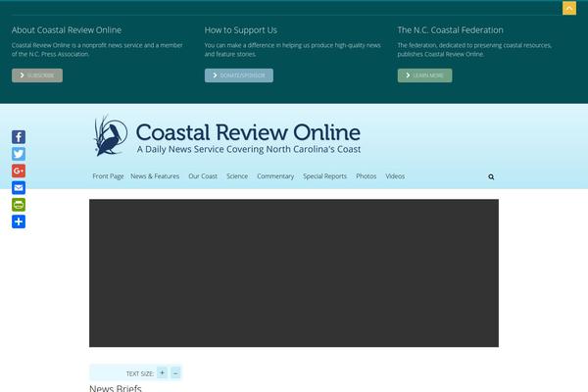This screenshot has width=588, height=392.
Task: Share the page on Twitter
Action: [x=19, y=154]
